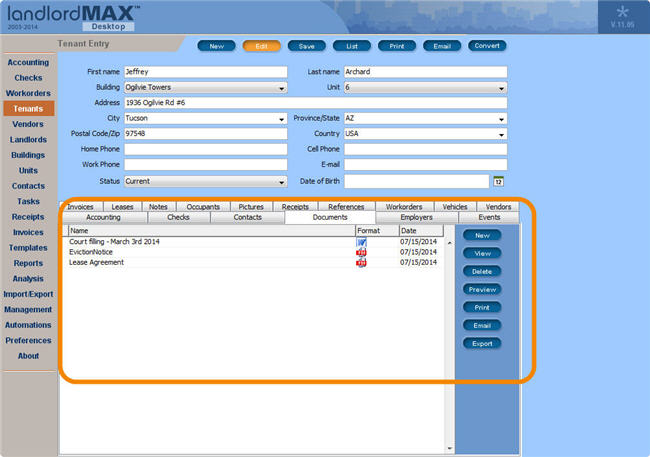Viewport: 650px width, 457px height.
Task: Switch to the Leases tab
Action: [x=122, y=207]
